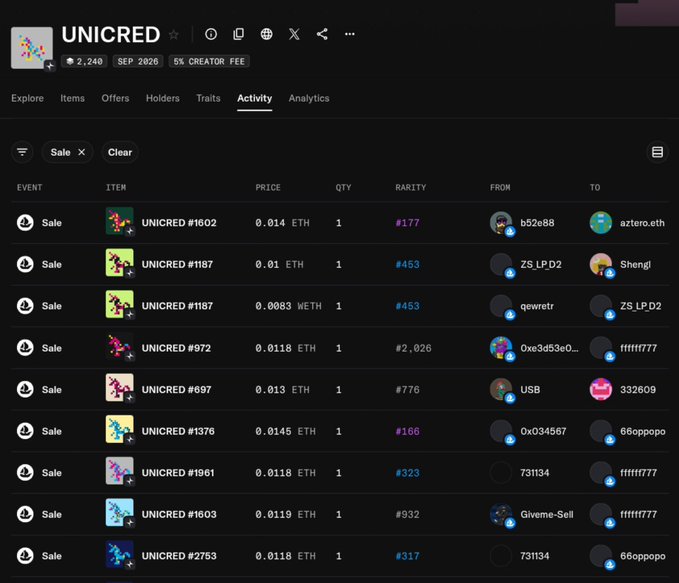
Task: Click the rarity rank #177
Action: click(x=407, y=223)
